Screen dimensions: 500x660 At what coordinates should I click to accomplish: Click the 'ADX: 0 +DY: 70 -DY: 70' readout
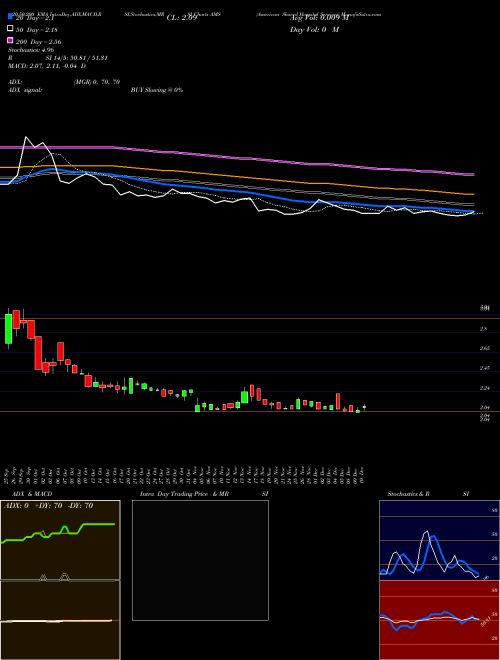pos(48,506)
